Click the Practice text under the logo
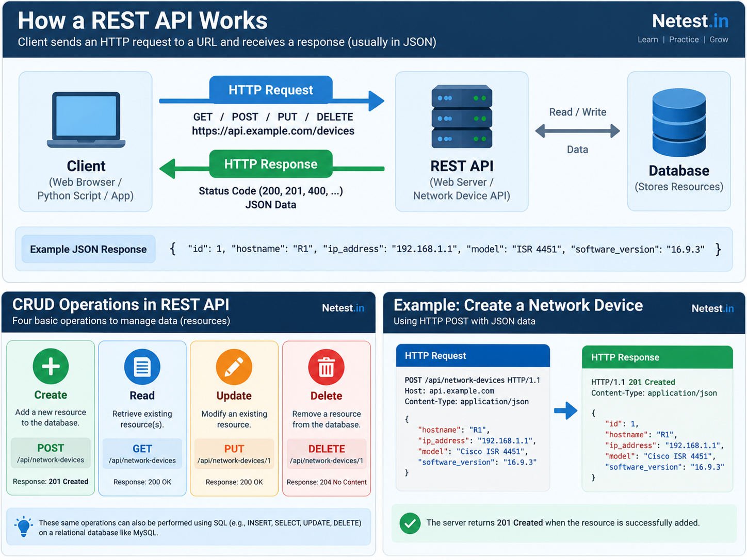The image size is (747, 560). pyautogui.click(x=684, y=40)
